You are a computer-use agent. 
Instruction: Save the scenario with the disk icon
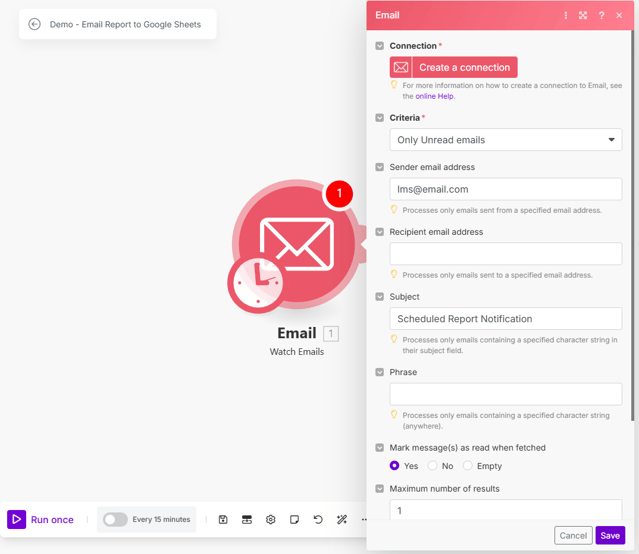223,519
